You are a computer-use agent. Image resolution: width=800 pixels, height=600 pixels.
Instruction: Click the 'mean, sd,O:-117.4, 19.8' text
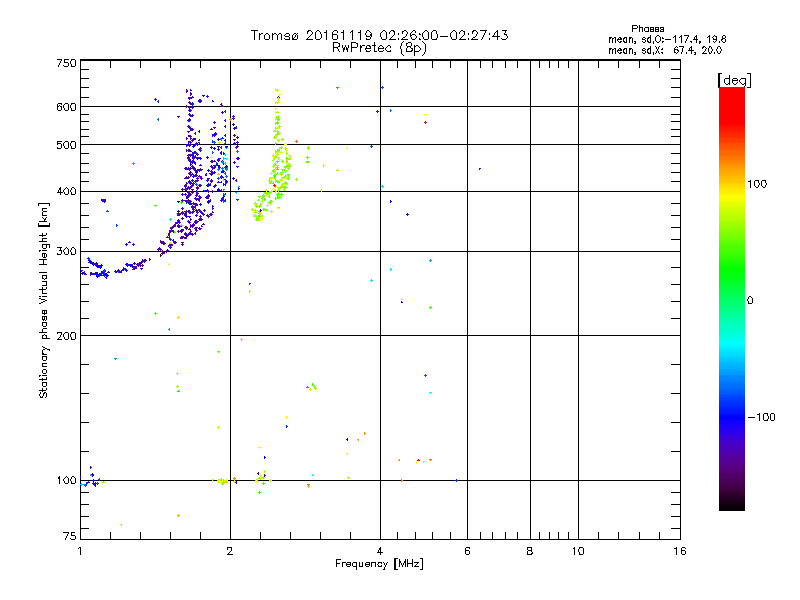click(667, 39)
